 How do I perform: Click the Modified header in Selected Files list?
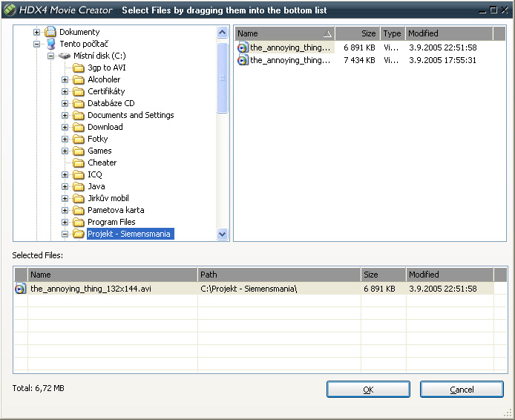pyautogui.click(x=450, y=275)
